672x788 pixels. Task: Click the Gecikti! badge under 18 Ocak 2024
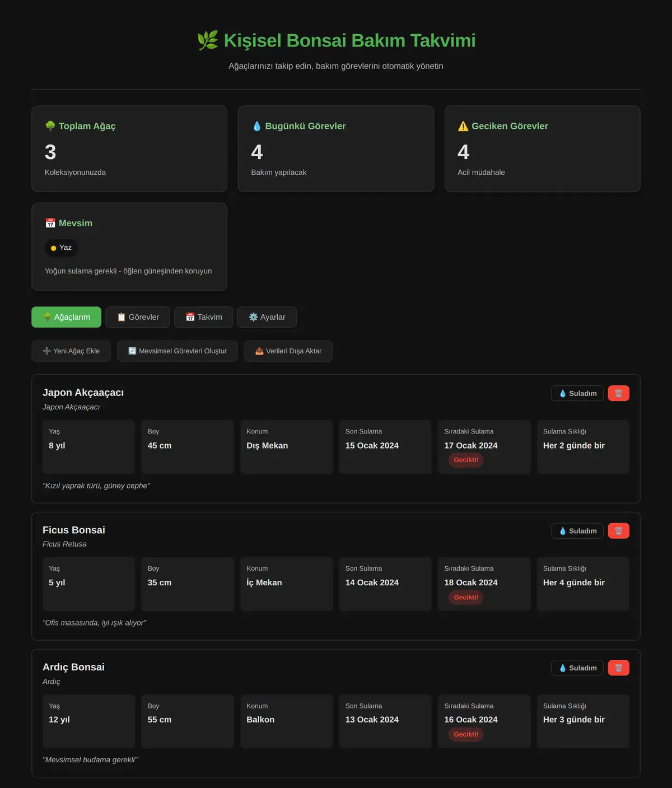point(466,598)
